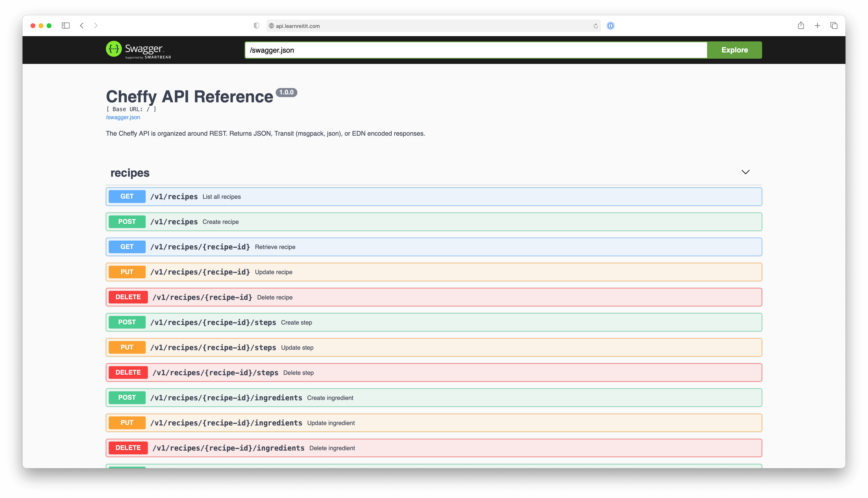Image resolution: width=868 pixels, height=498 pixels.
Task: Expand PUT steps Update step operation
Action: (x=434, y=347)
